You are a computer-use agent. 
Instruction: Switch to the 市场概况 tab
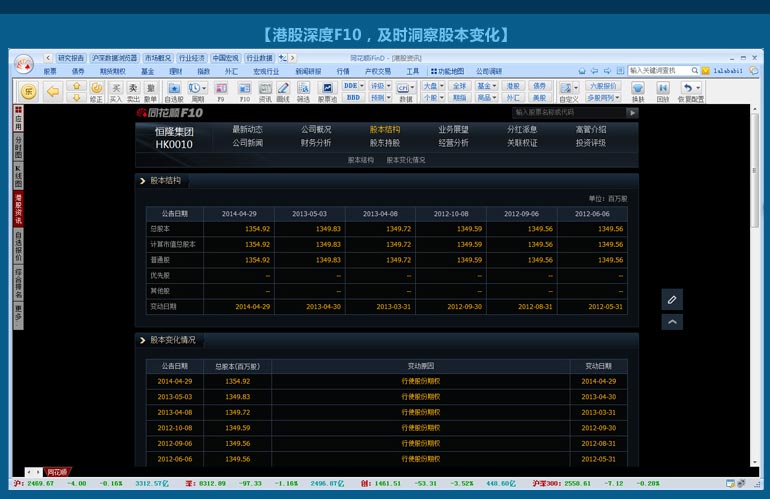[158, 58]
